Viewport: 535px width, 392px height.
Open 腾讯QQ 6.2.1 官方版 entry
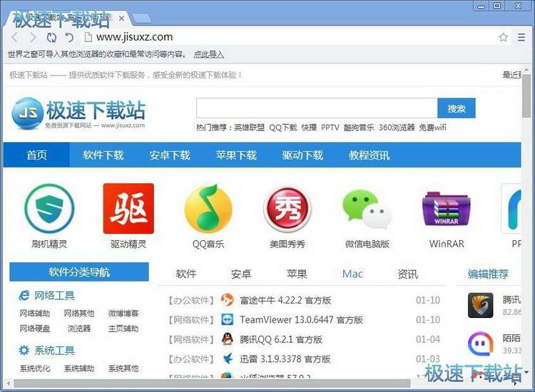tap(281, 339)
